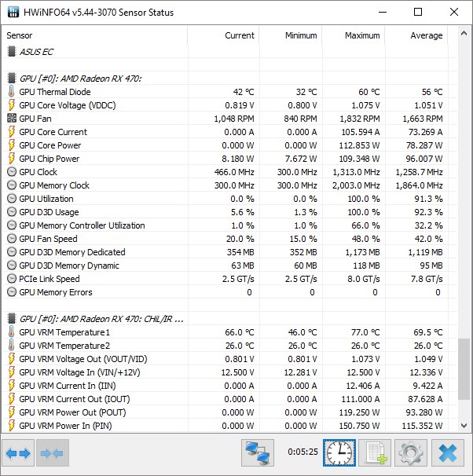Image resolution: width=473 pixels, height=476 pixels.
Task: Click thermometer icon beside GPU VRM Temperature1
Action: tap(11, 332)
